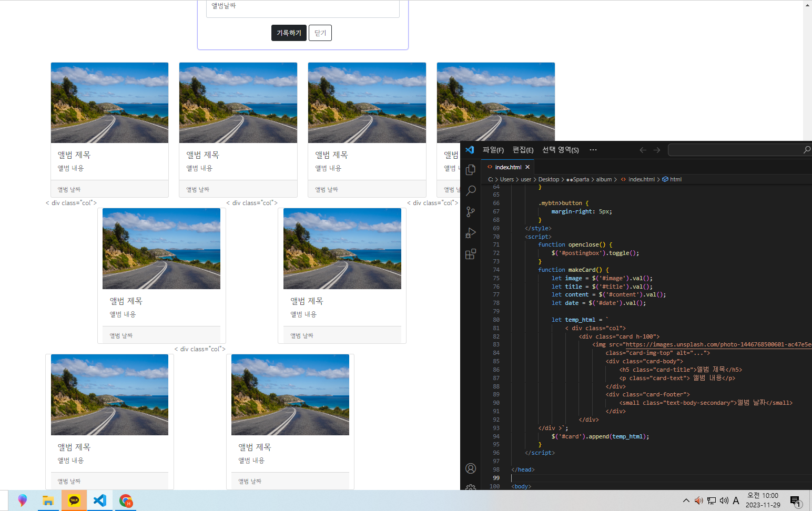This screenshot has width=812, height=511.
Task: Open the Extensions view in VS Code
Action: tap(471, 254)
